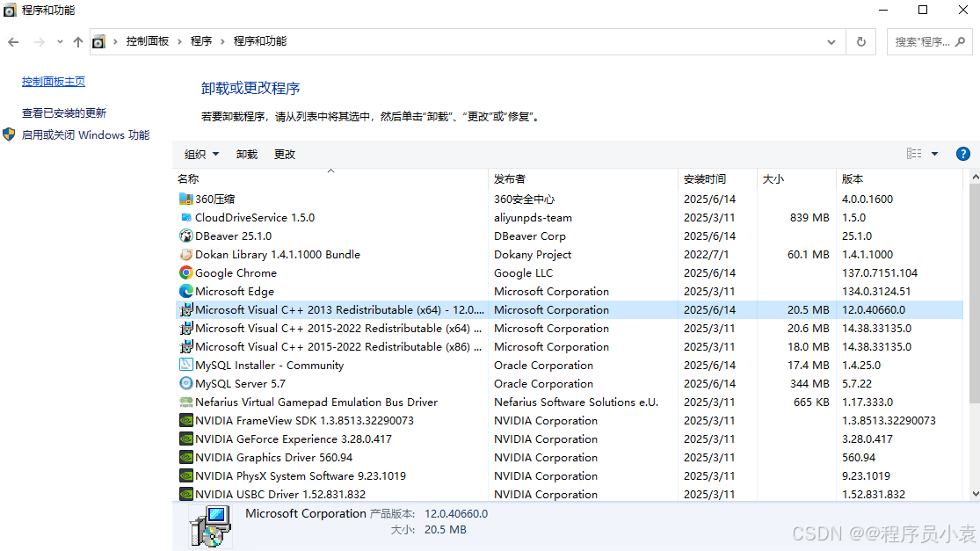
Task: Open the view options dropdown arrow
Action: pos(934,154)
